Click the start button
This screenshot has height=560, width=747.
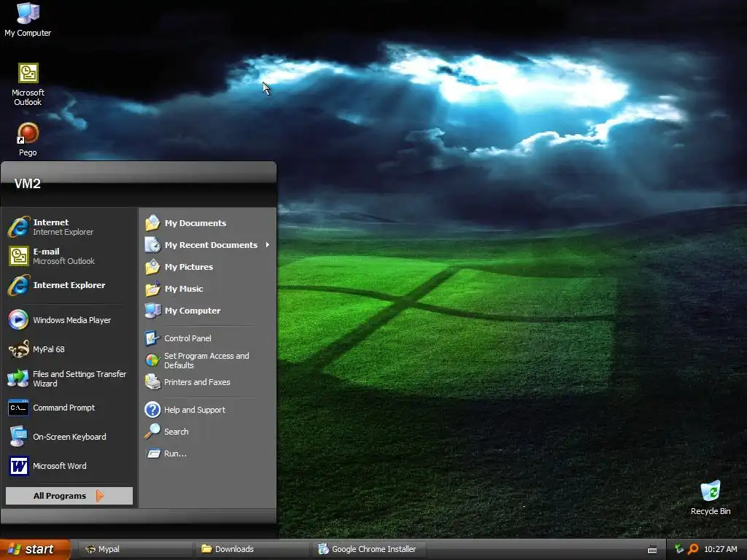(x=35, y=549)
